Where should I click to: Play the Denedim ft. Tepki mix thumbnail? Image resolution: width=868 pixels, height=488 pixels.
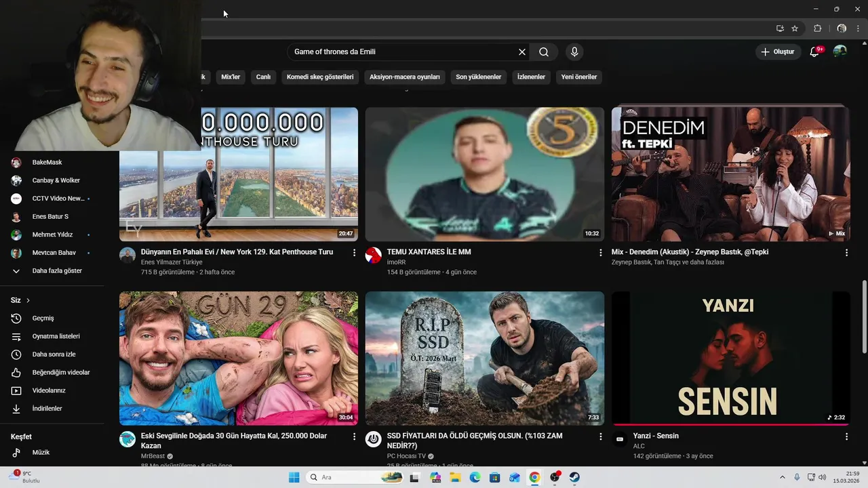point(731,174)
